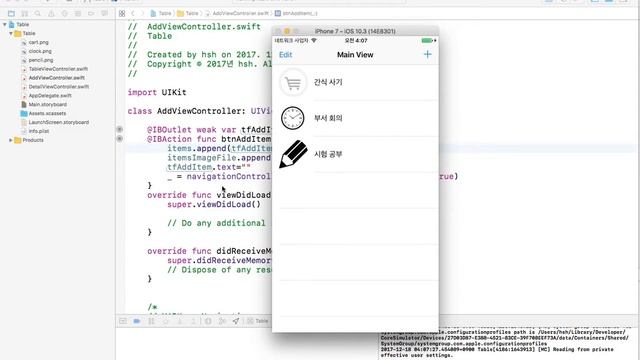The width and height of the screenshot is (640, 360).
Task: Go forward in editor history
Action: 142,13
